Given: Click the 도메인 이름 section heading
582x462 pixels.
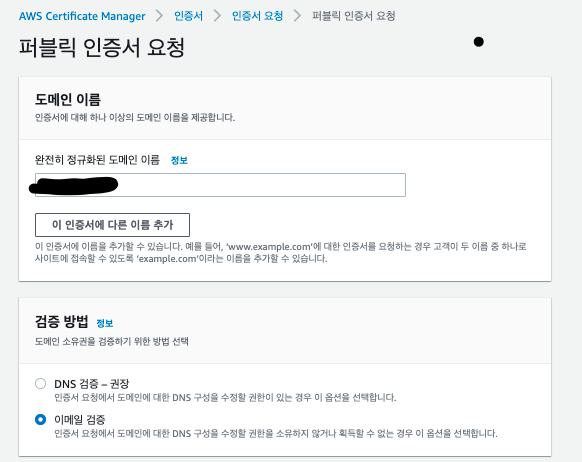Looking at the screenshot, I should (x=68, y=99).
